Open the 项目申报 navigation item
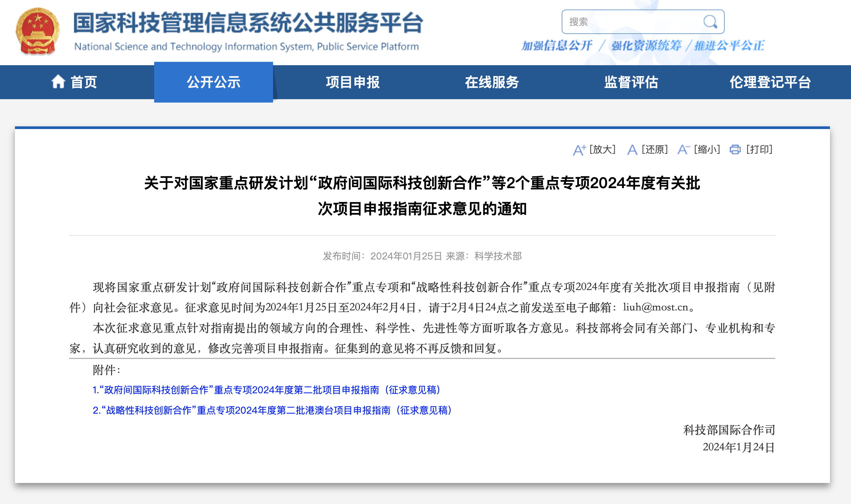 click(353, 82)
